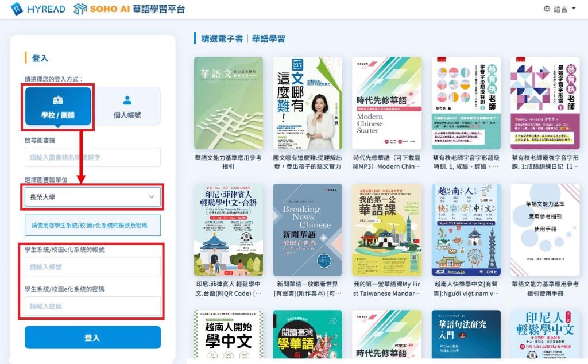Expand the 長榮大學 library unit dropdown
The image size is (588, 364).
pos(92,197)
